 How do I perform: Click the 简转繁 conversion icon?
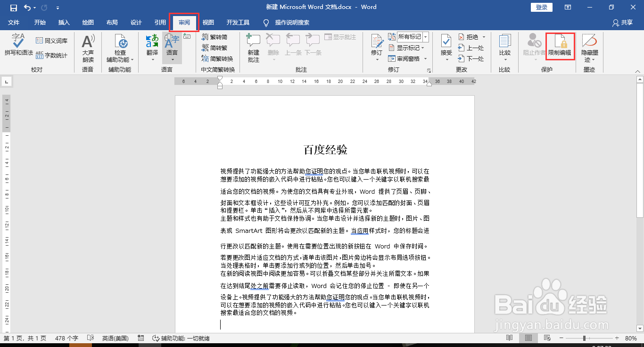(x=205, y=48)
